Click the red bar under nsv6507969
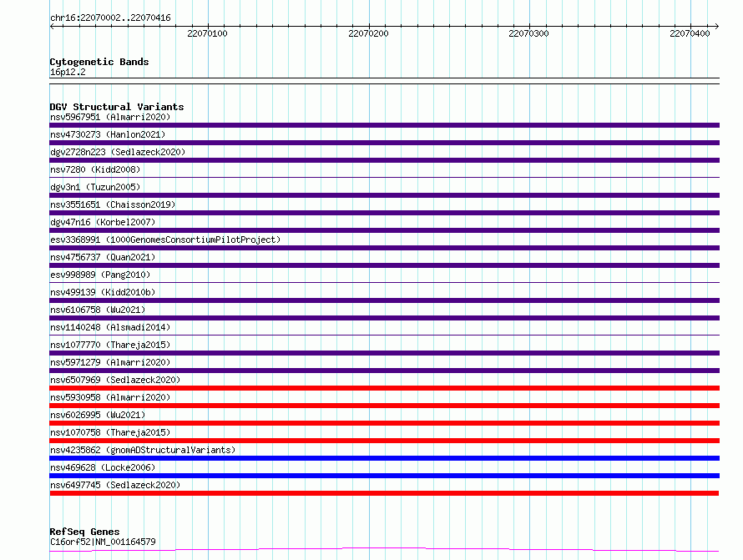 click(384, 388)
